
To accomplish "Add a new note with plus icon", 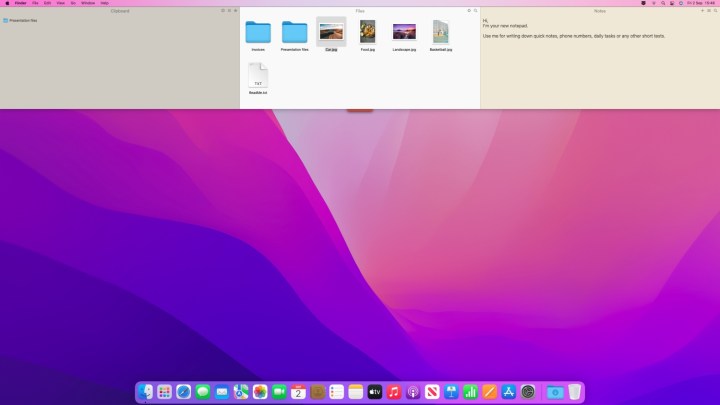I will (702, 11).
